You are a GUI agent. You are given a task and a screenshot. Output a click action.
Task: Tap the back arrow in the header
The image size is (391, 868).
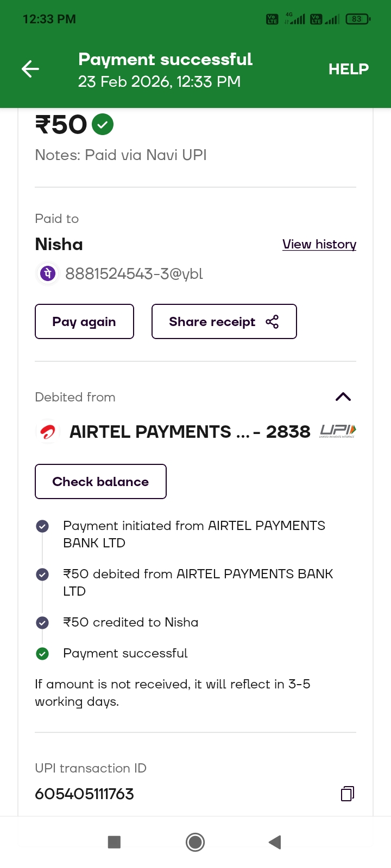click(30, 69)
